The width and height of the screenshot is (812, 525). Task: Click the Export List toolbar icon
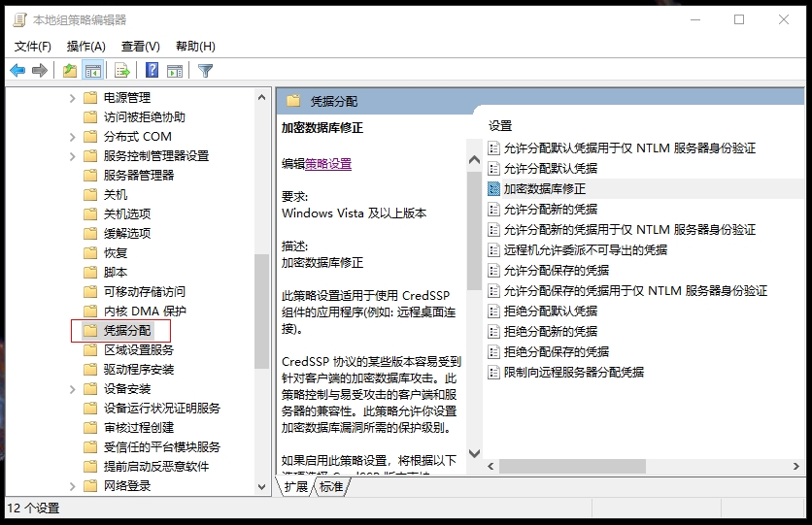tap(122, 70)
